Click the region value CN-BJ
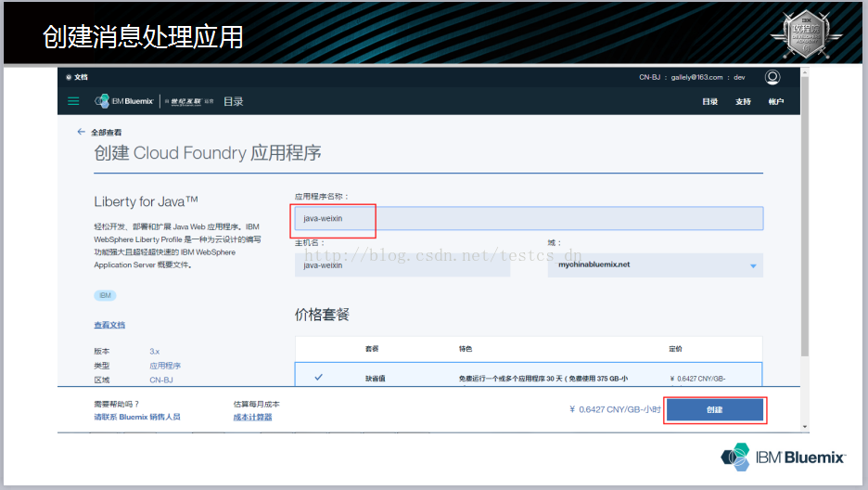 (x=161, y=380)
